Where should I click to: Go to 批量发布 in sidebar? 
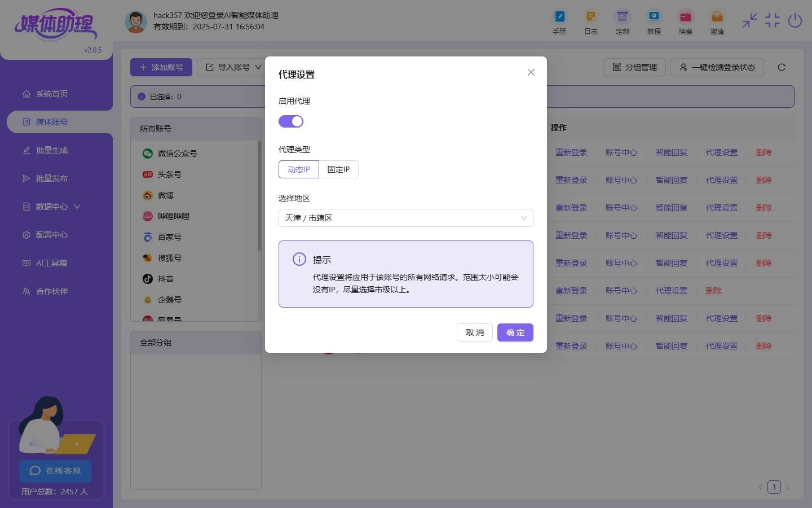coord(52,178)
